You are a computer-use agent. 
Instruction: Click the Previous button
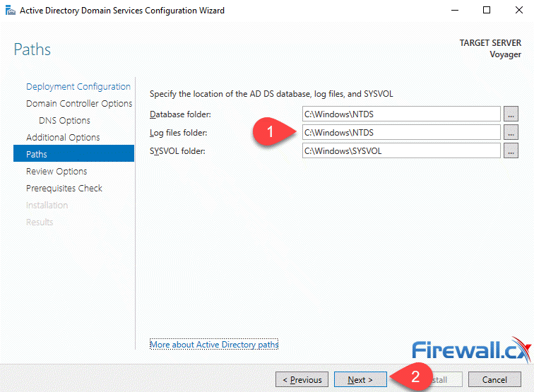pyautogui.click(x=302, y=379)
